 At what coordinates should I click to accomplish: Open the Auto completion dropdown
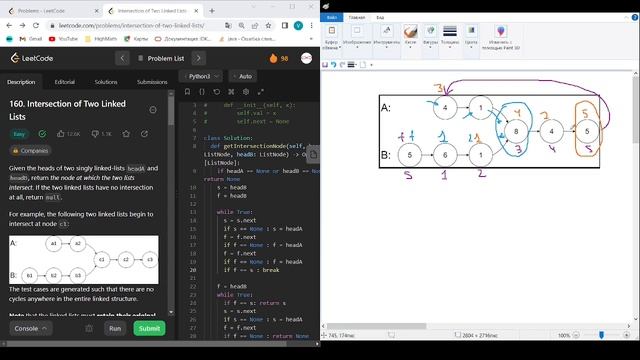point(243,76)
